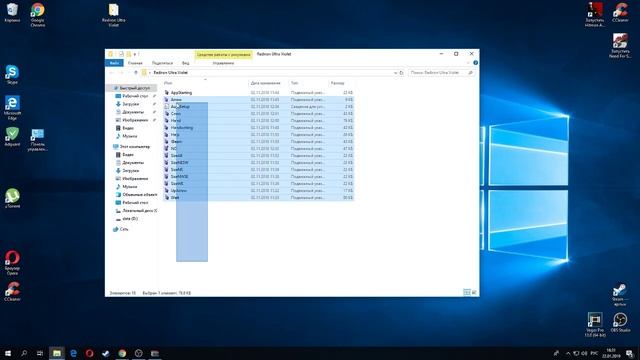The width and height of the screenshot is (640, 360).
Task: Open the Управление ribbon tab
Action: pos(223,63)
